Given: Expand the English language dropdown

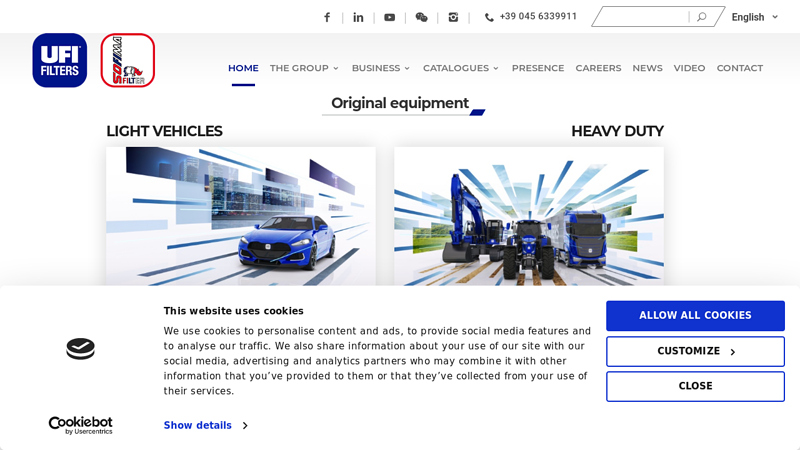Looking at the screenshot, I should pyautogui.click(x=754, y=17).
